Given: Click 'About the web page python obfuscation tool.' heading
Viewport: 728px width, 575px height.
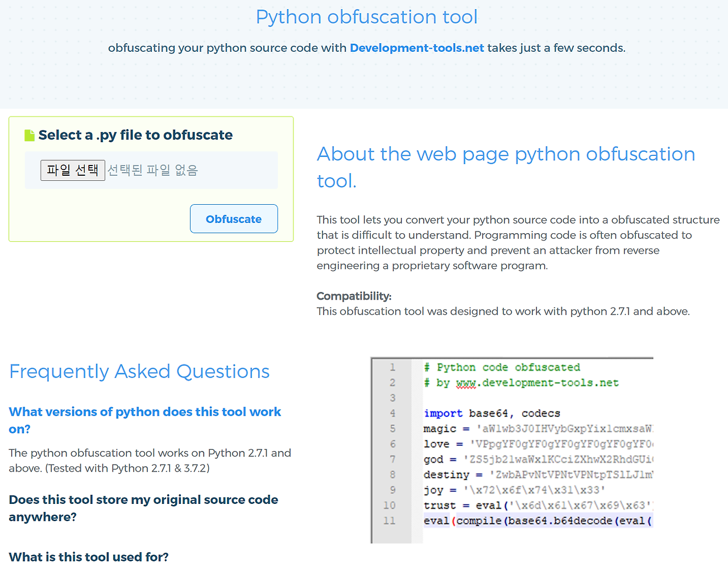Looking at the screenshot, I should [506, 167].
